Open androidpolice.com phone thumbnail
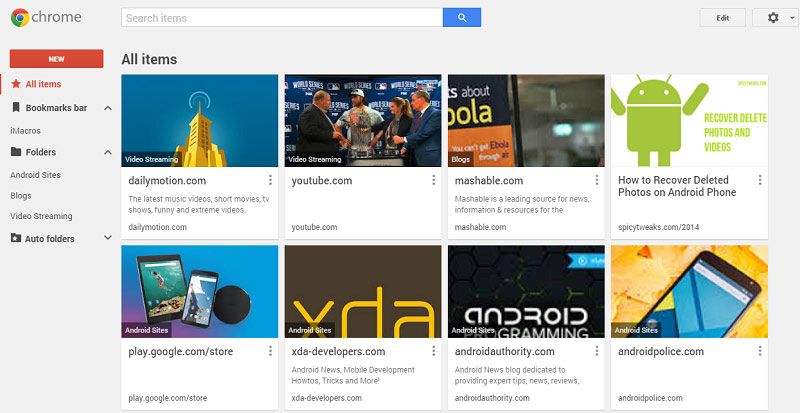Screen dimensions: 800x413 point(689,291)
